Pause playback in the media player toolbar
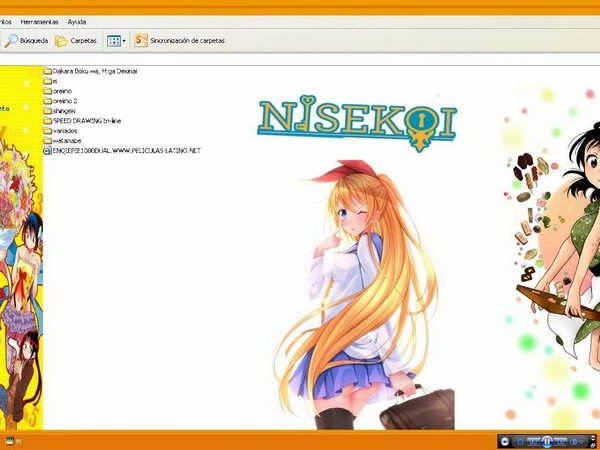Image resolution: width=600 pixels, height=450 pixels. (547, 442)
